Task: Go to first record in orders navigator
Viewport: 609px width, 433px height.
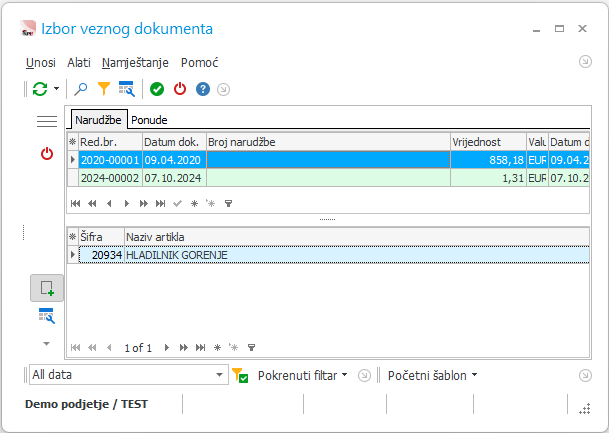Action: pos(75,203)
